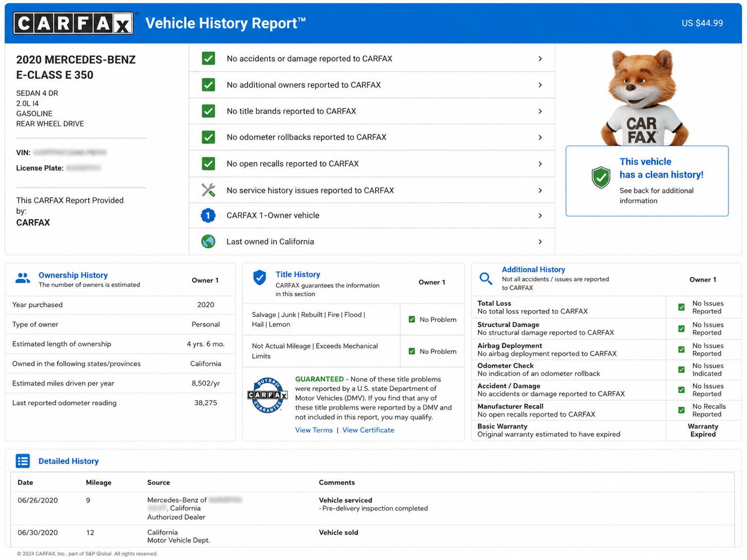Open the Additional History heading

[533, 270]
